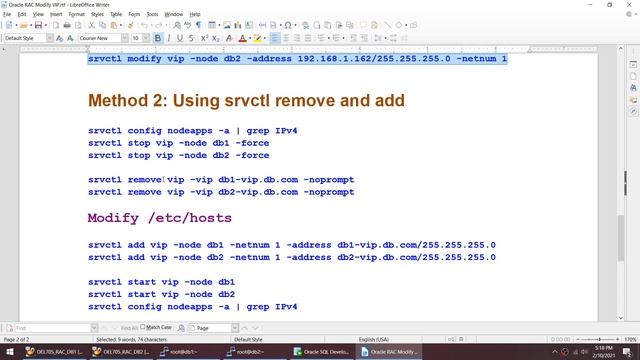Click the Find text field

point(53,328)
